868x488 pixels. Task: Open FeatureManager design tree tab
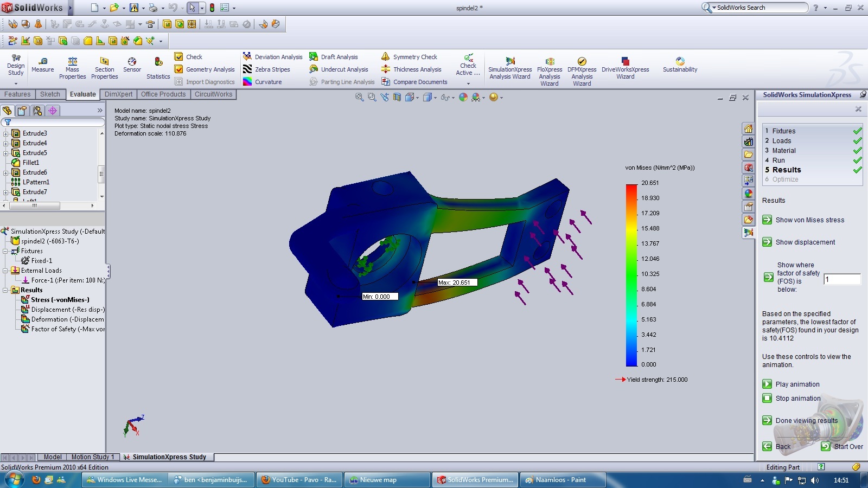pos(7,111)
